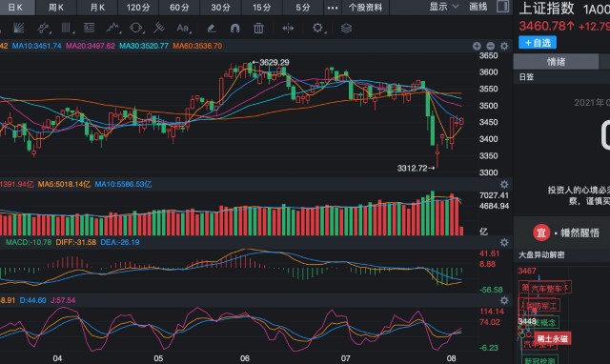This screenshot has height=364, width=610.
Task: Click the 汽车整车 sector tag
Action: [x=546, y=289]
